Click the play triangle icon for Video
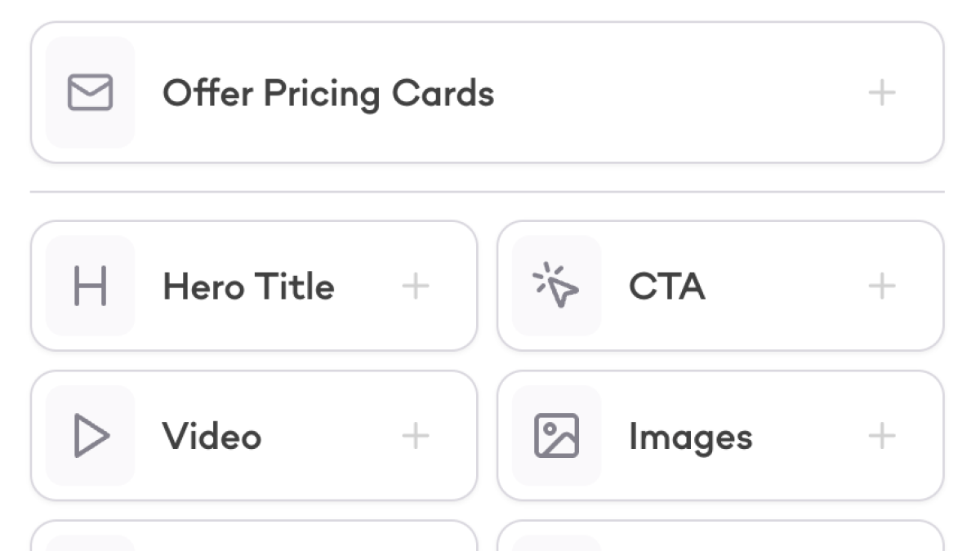This screenshot has height=551, width=980. point(90,436)
